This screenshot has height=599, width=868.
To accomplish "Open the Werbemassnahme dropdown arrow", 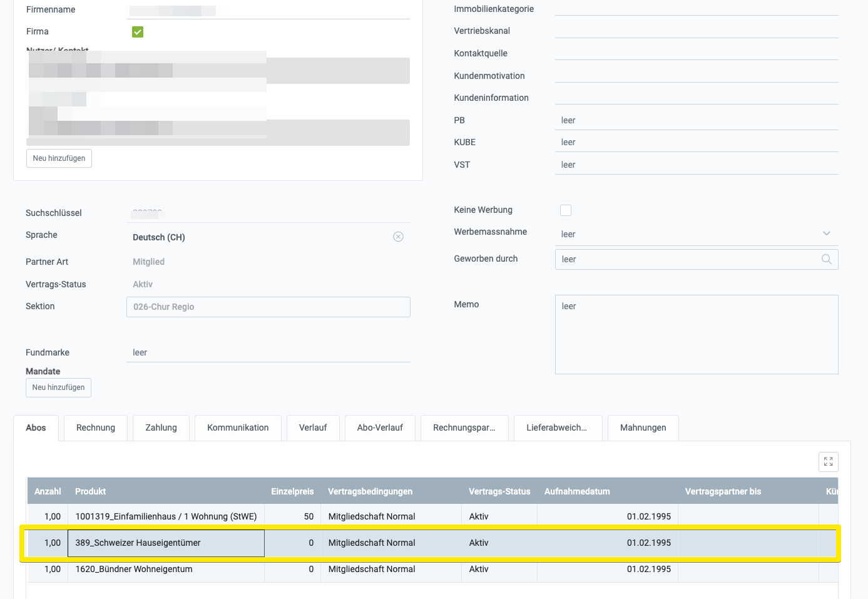I will point(826,233).
